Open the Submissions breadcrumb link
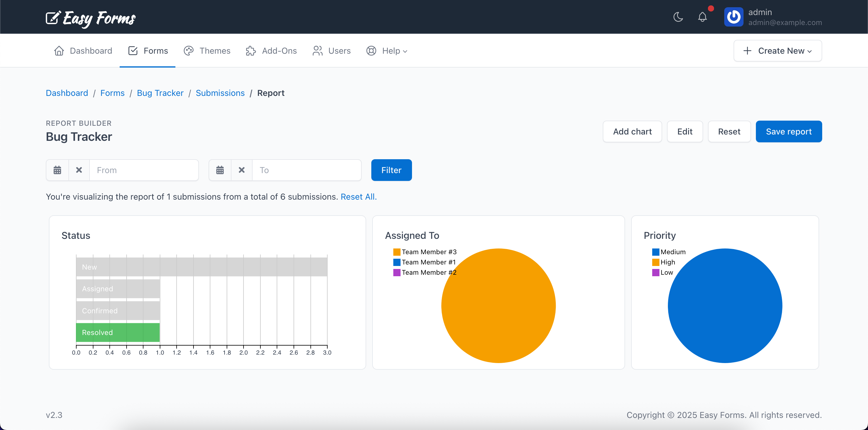868x430 pixels. pyautogui.click(x=220, y=93)
